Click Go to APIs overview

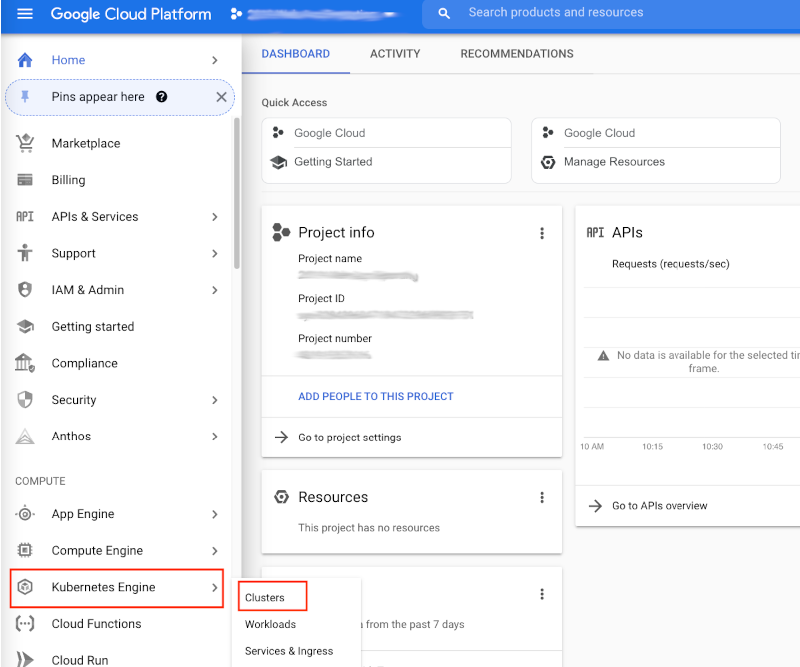(662, 505)
